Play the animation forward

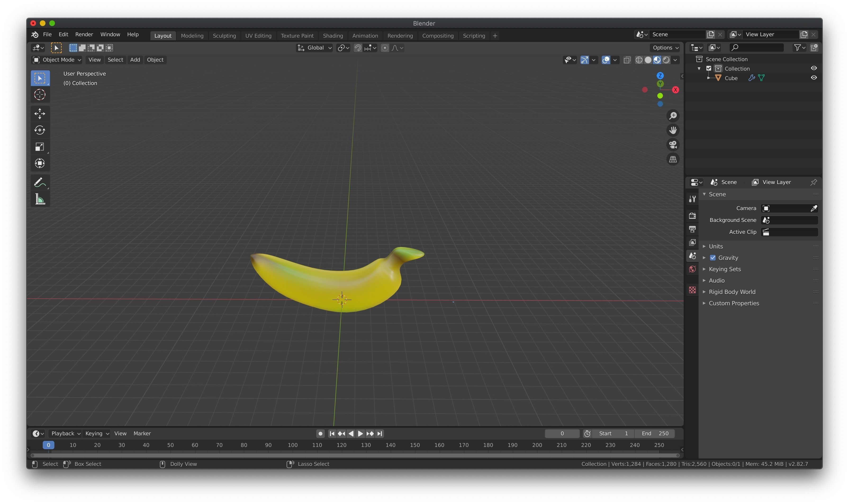(x=360, y=434)
